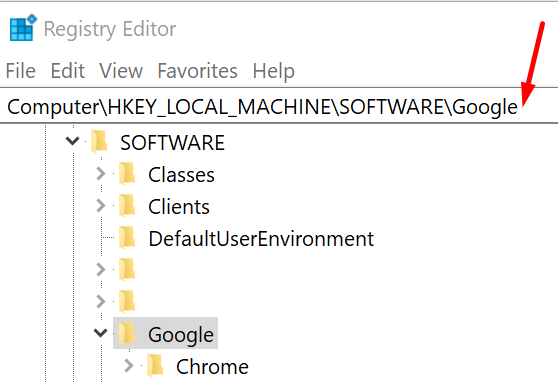The width and height of the screenshot is (558, 382).
Task: Open the Favorites menu
Action: click(198, 70)
